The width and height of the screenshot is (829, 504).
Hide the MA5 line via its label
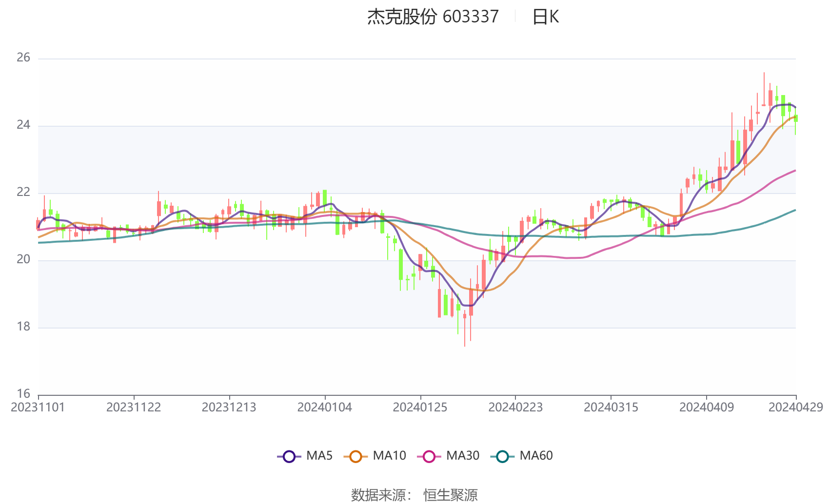tap(319, 456)
